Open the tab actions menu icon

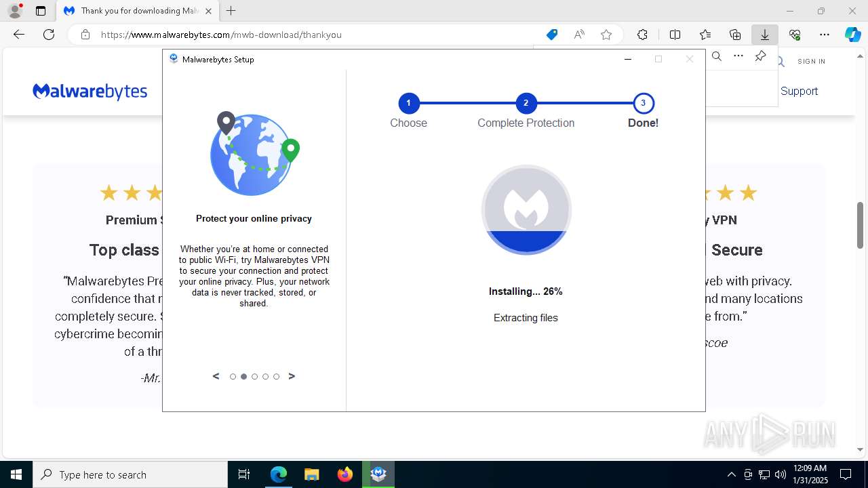pyautogui.click(x=41, y=11)
